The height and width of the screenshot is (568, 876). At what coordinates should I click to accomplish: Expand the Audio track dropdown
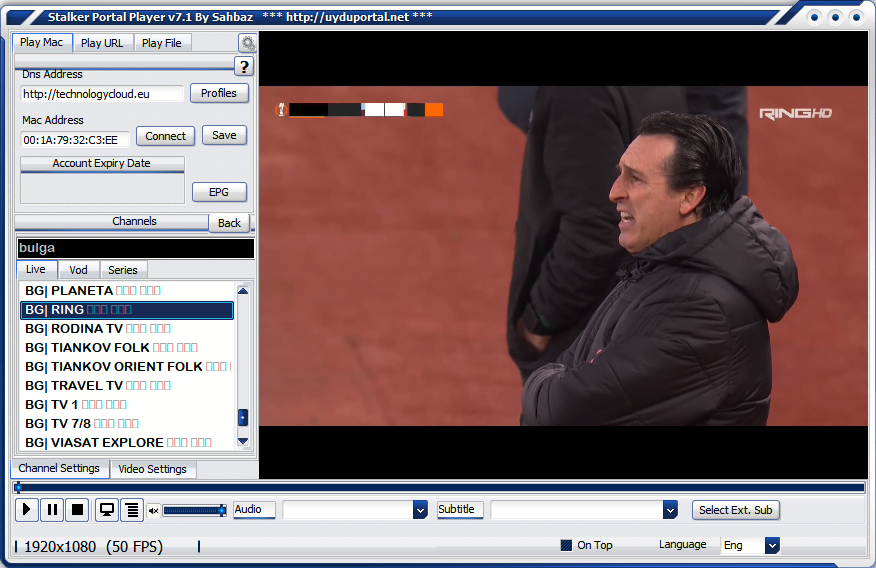tap(420, 509)
